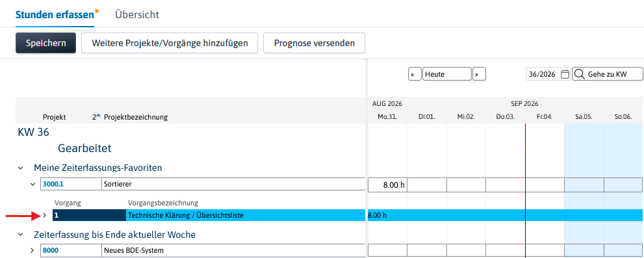The width and height of the screenshot is (644, 258).
Task: Collapse Meine Zeiterfassungs-Favoriten section
Action: point(20,168)
